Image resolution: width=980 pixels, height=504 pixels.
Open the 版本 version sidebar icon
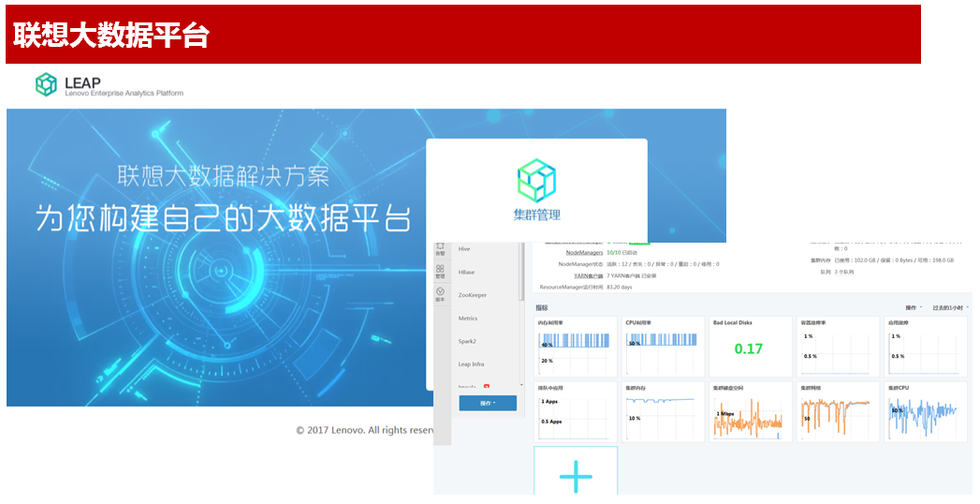(440, 294)
